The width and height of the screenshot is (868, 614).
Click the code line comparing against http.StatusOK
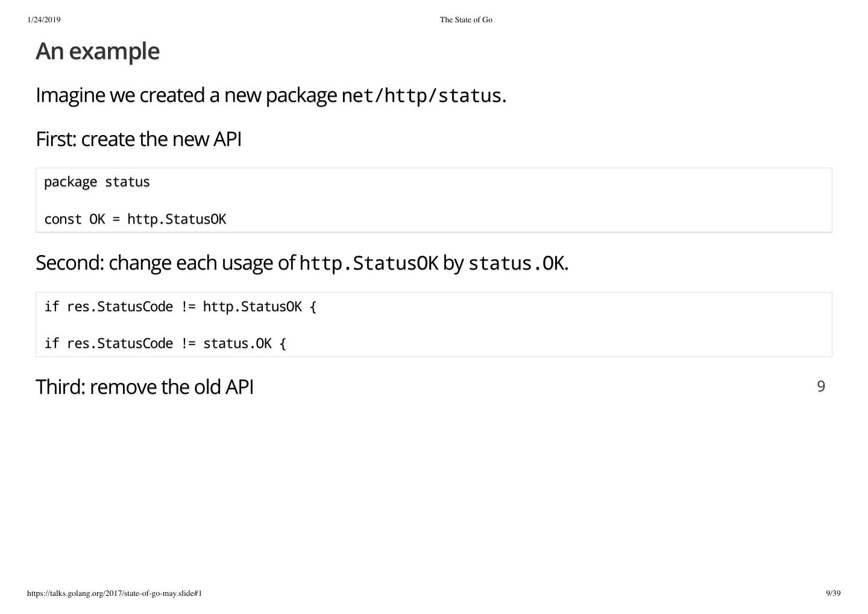[180, 307]
